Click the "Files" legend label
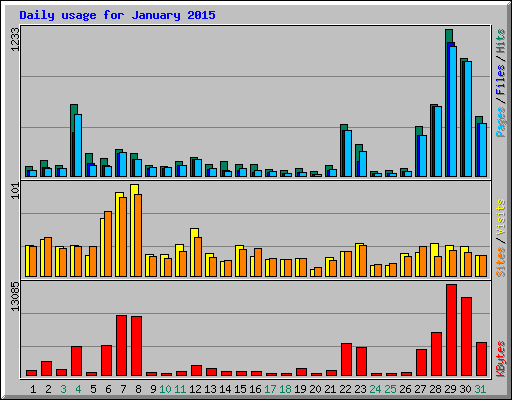This screenshot has height=400, width=512. [500, 80]
